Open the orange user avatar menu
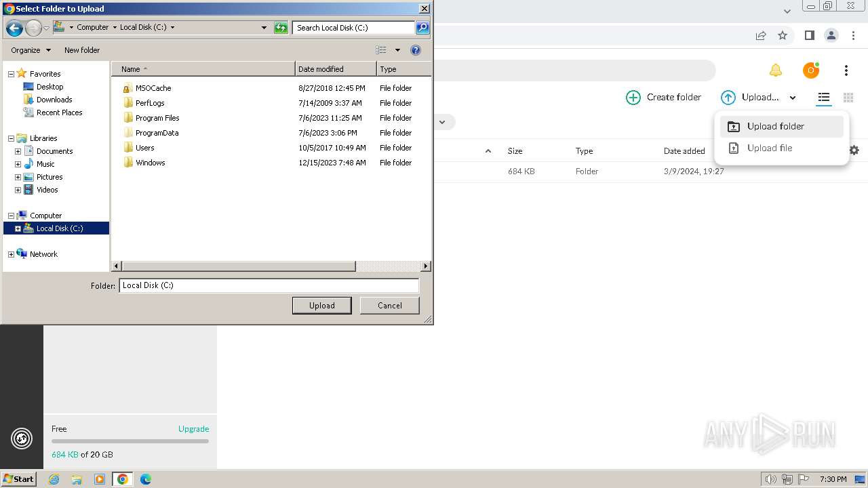Image resolution: width=868 pixels, height=488 pixels. (811, 70)
